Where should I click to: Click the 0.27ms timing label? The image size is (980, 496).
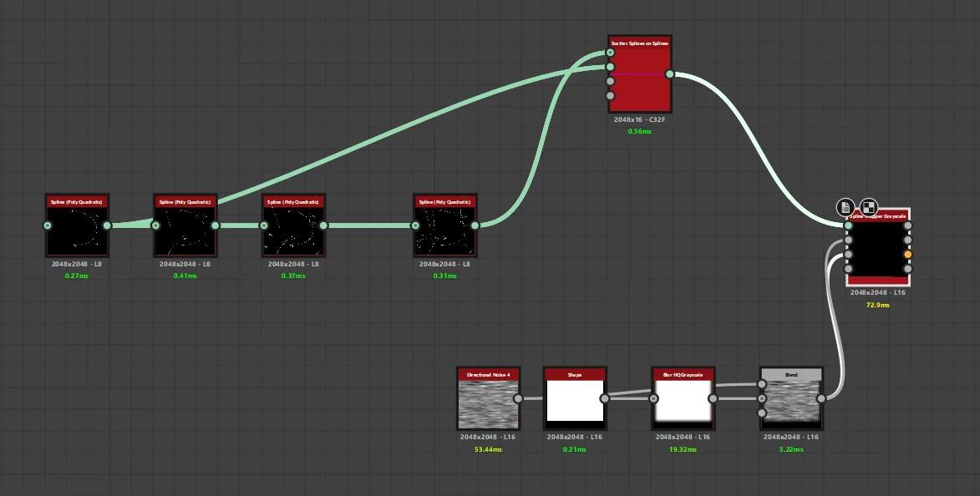point(77,276)
